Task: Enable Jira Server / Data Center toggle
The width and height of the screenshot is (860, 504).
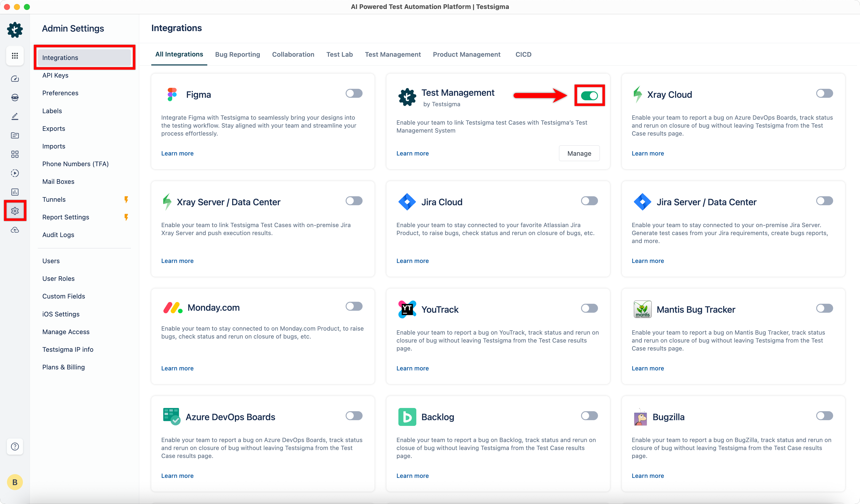Action: click(x=824, y=201)
